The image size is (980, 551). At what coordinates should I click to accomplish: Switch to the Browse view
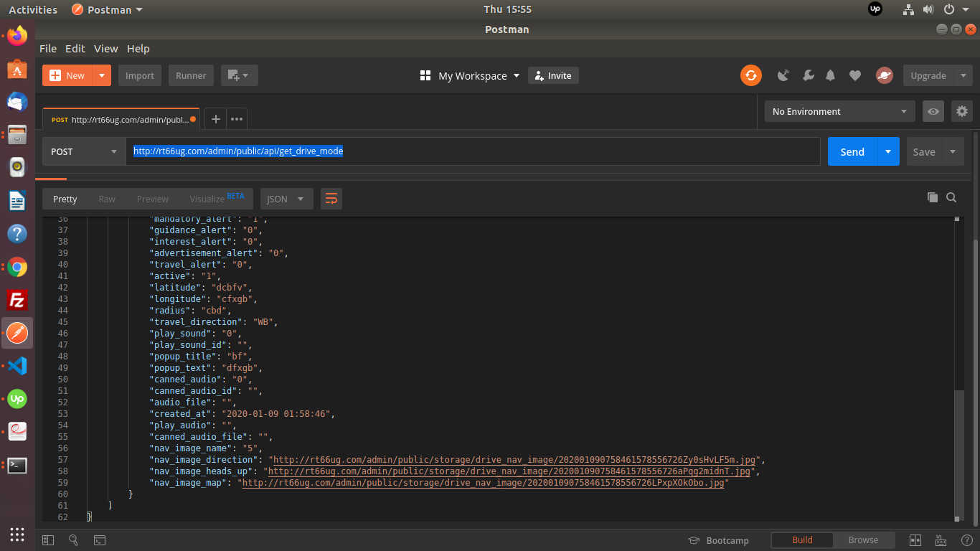[863, 540]
